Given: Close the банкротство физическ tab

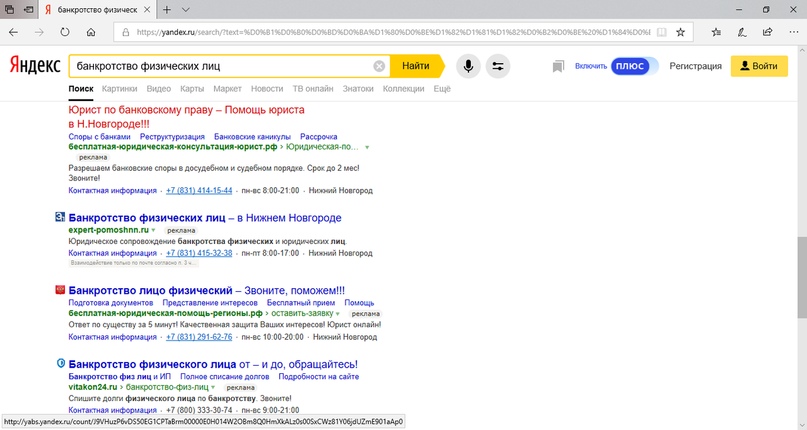Looking at the screenshot, I should [147, 9].
